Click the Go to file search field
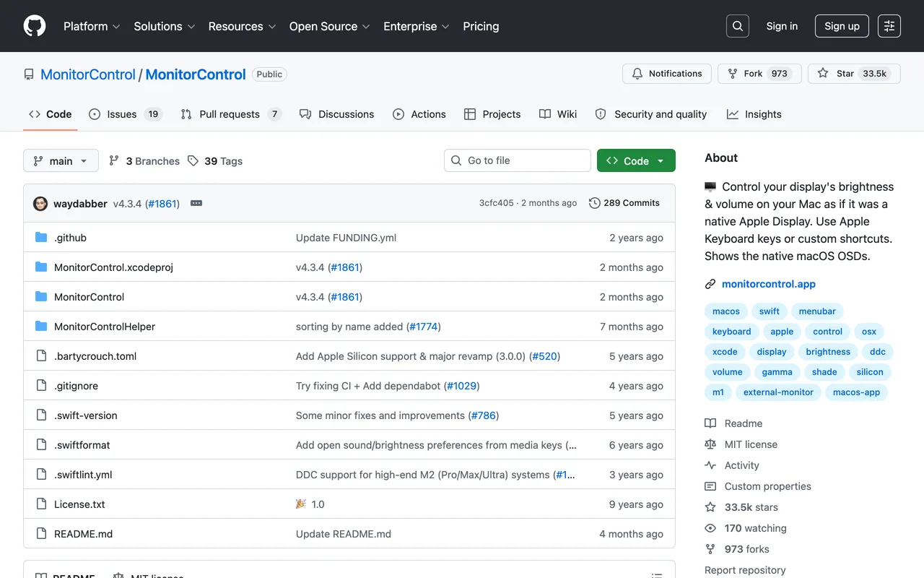Image resolution: width=924 pixels, height=578 pixels. pyautogui.click(x=518, y=160)
